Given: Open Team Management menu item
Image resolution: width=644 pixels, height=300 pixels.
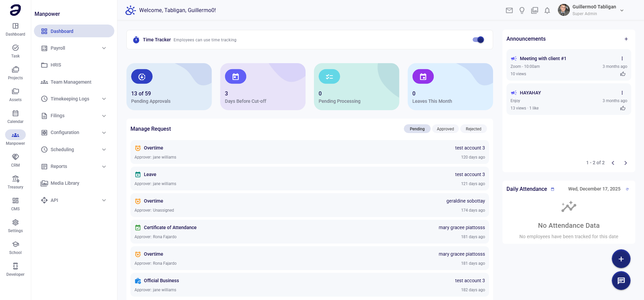Looking at the screenshot, I should pyautogui.click(x=74, y=82).
